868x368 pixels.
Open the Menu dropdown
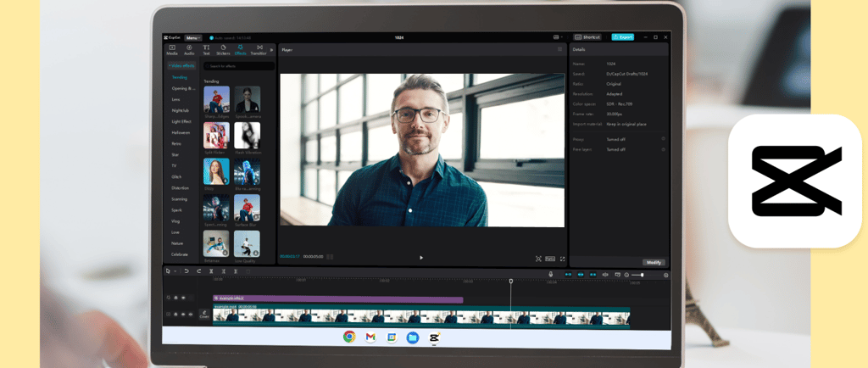pos(193,37)
